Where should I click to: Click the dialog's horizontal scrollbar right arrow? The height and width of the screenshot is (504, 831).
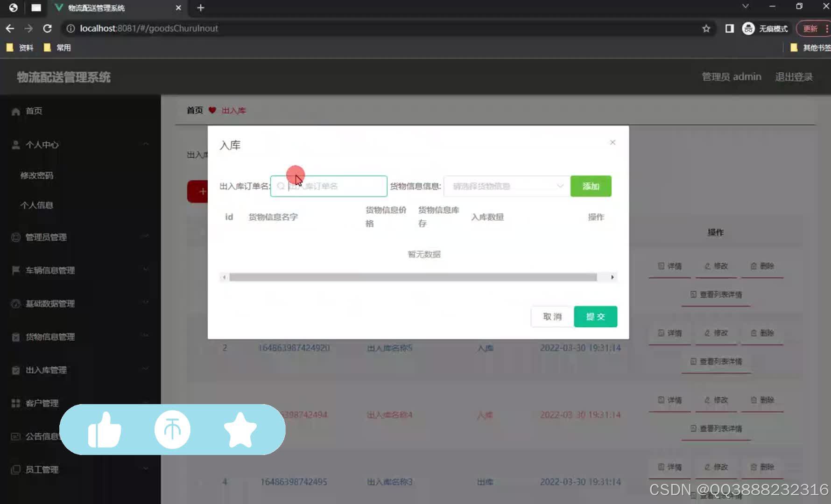coord(612,277)
